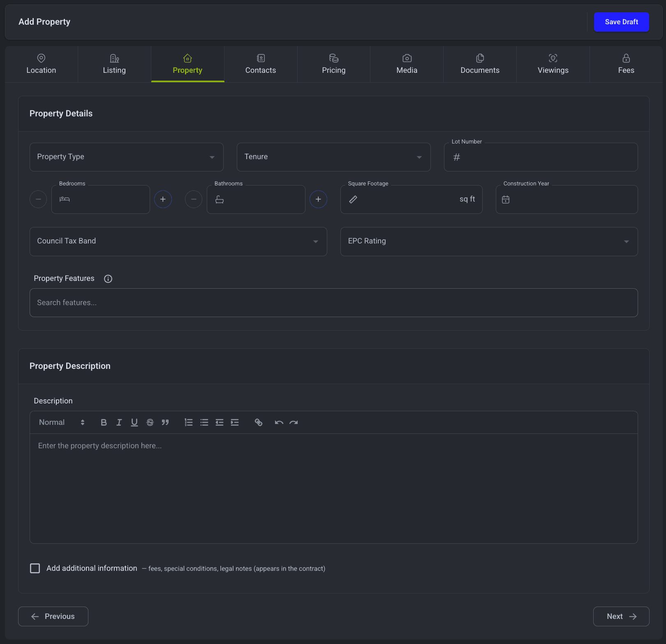Viewport: 666px width, 644px height.
Task: Click the Bedrooms number input
Action: click(101, 199)
